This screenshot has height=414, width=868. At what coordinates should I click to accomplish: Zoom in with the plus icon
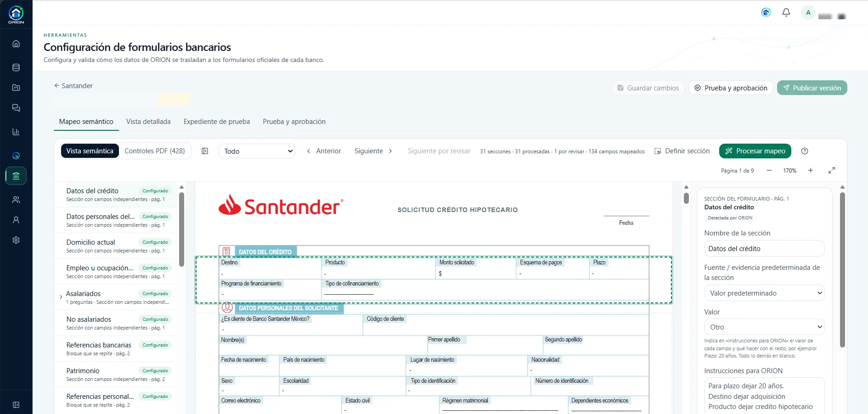coord(811,170)
